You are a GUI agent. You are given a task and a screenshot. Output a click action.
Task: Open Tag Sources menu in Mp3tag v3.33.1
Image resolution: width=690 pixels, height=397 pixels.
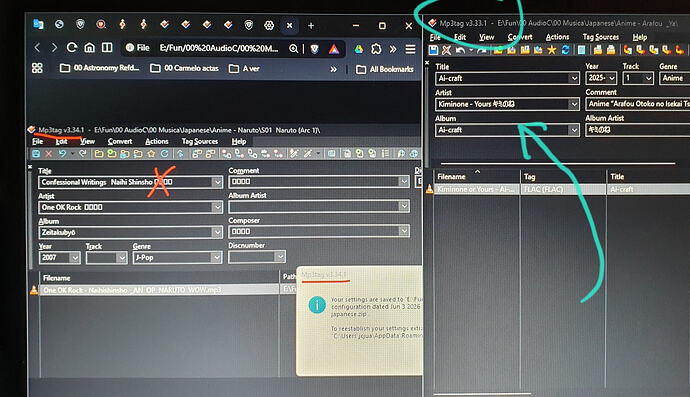601,37
